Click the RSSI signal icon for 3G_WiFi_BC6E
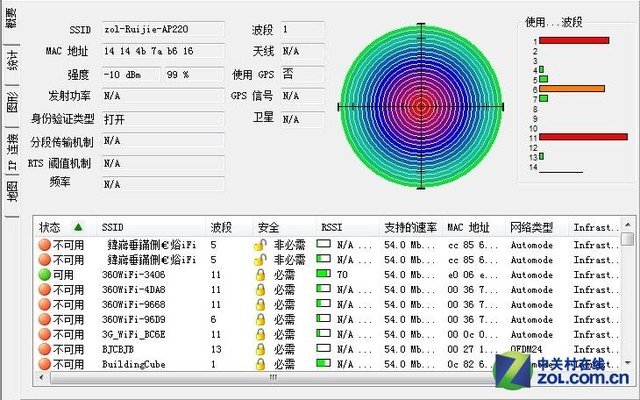Viewport: 640px width, 400px height. tap(324, 333)
